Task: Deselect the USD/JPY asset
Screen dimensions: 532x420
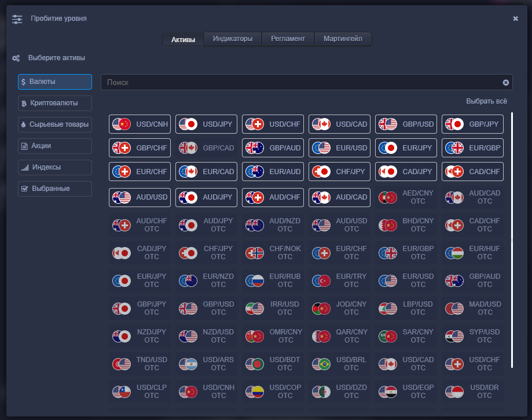Action: [206, 124]
